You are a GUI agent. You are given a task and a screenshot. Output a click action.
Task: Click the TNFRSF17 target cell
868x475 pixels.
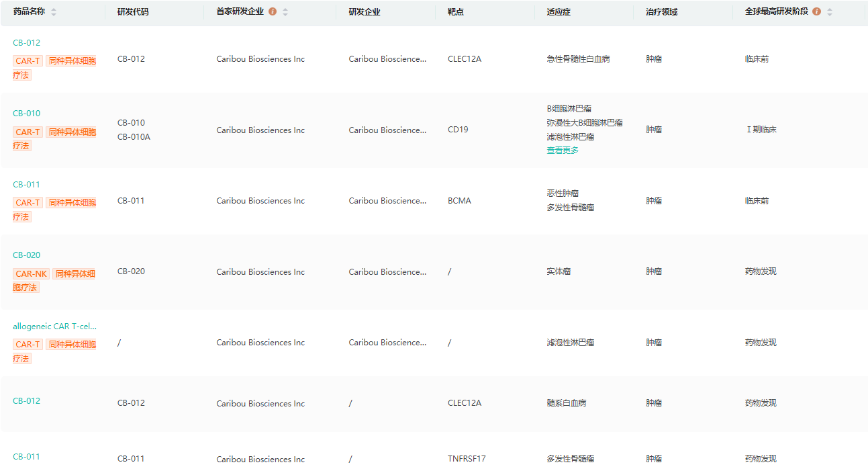467,459
